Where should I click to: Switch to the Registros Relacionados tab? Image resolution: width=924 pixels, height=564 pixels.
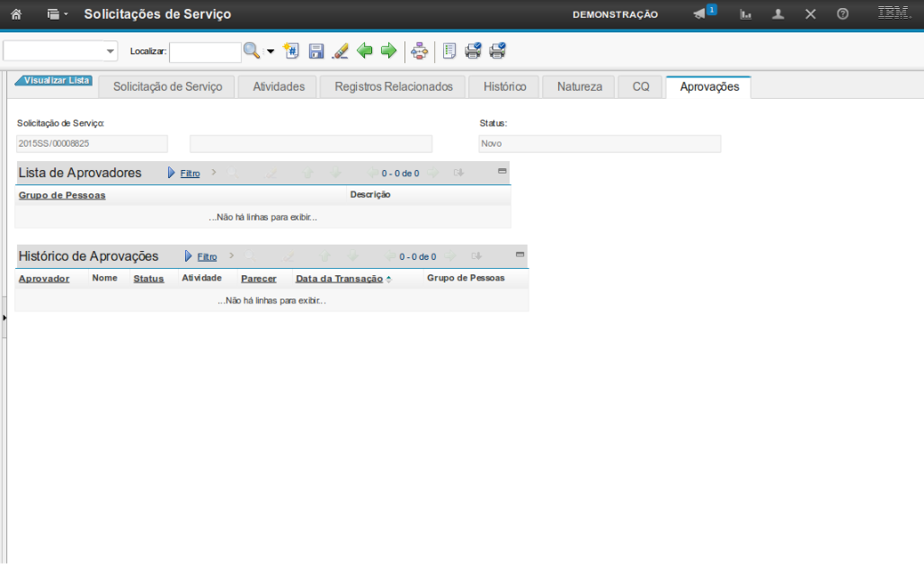[394, 87]
